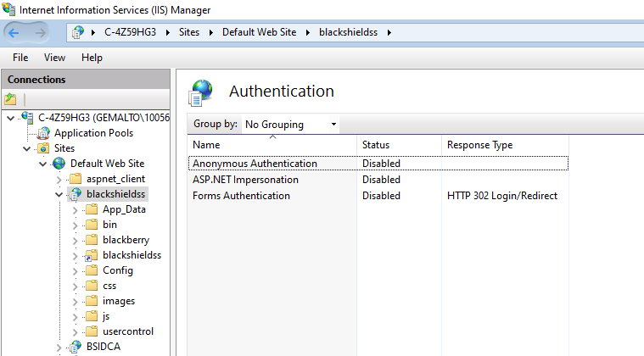The image size is (644, 356).
Task: Open the Help menu
Action: [92, 58]
